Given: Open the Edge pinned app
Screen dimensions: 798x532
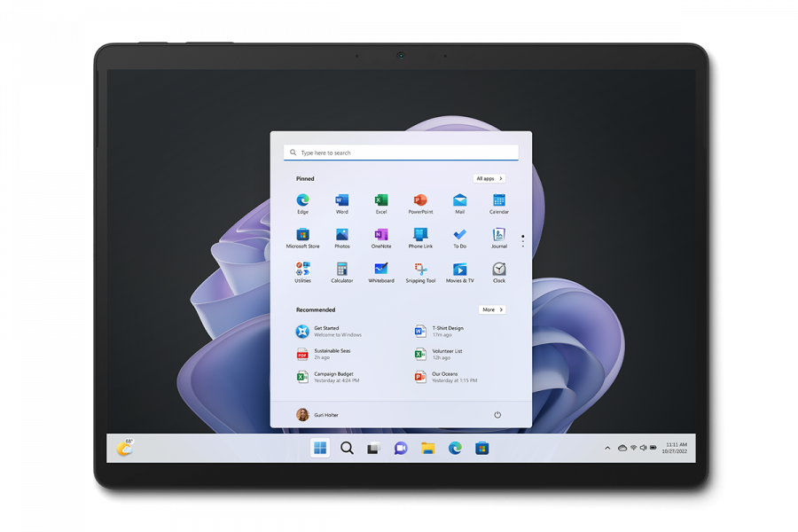Looking at the screenshot, I should (x=302, y=201).
